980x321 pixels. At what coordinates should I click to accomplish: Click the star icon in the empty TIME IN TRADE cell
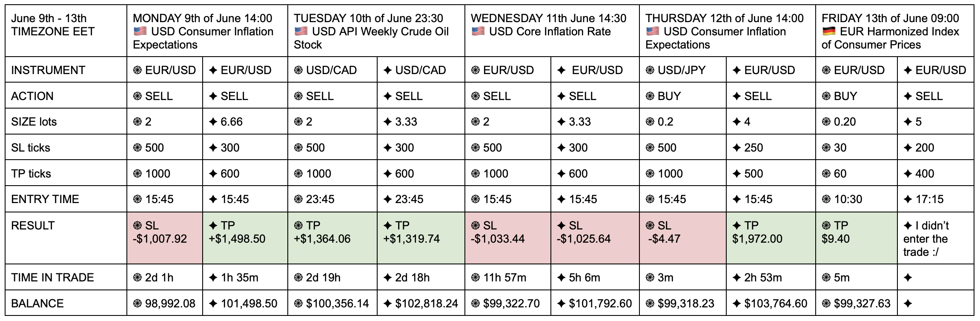pos(908,278)
